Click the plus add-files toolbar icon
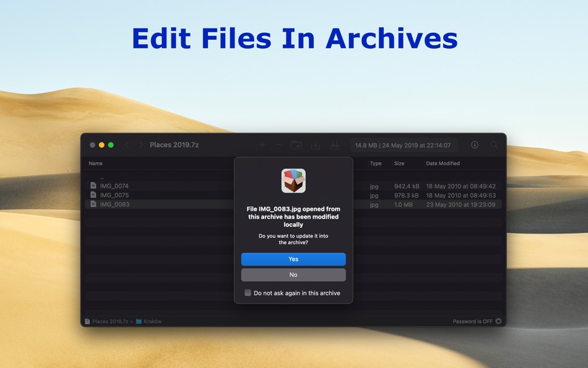 pyautogui.click(x=262, y=145)
